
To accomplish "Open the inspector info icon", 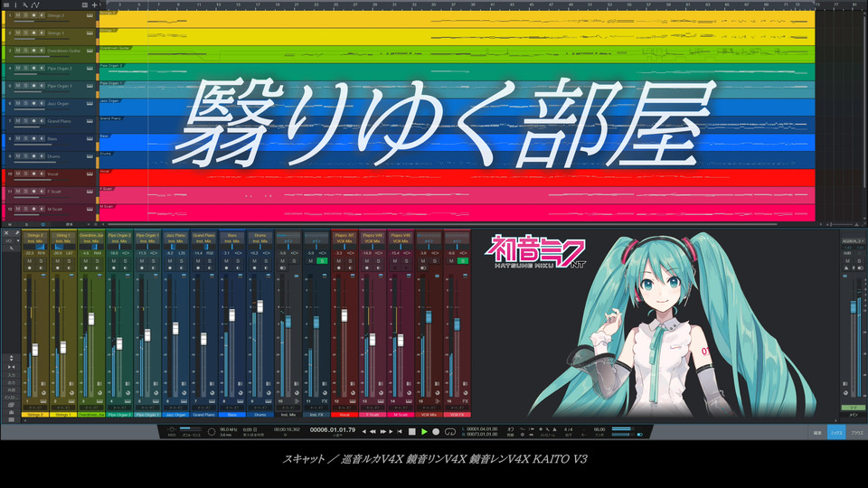I will click(15, 5).
